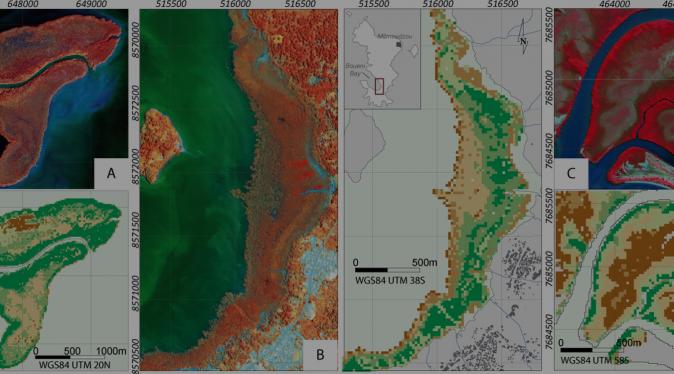Click the north arrow compass symbol
Image resolution: width=674 pixels, height=374 pixels.
click(523, 37)
